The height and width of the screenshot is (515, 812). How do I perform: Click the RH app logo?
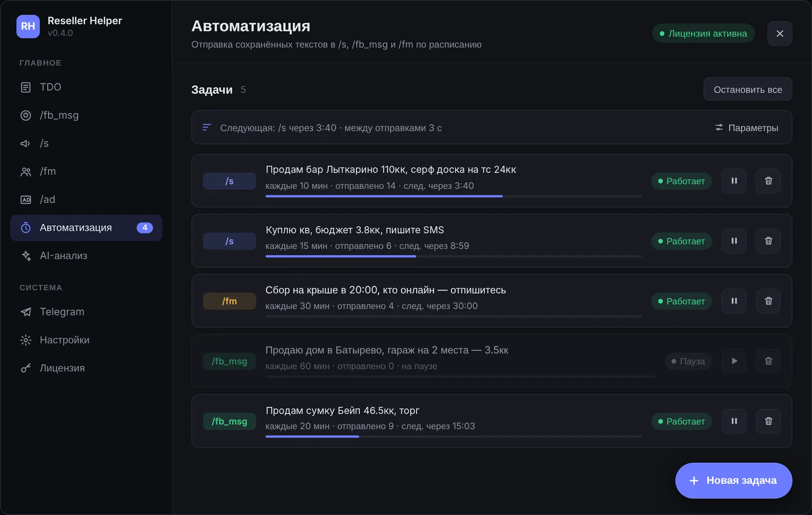coord(28,26)
